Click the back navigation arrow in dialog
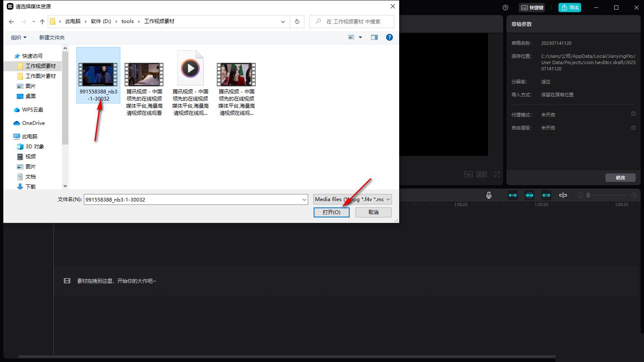The width and height of the screenshot is (644, 362). point(11,22)
